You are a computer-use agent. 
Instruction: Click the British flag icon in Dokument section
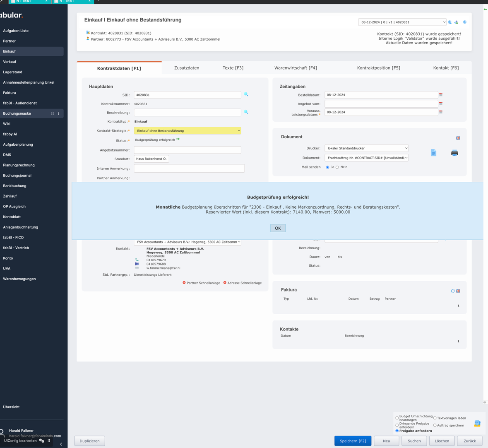tap(458, 138)
